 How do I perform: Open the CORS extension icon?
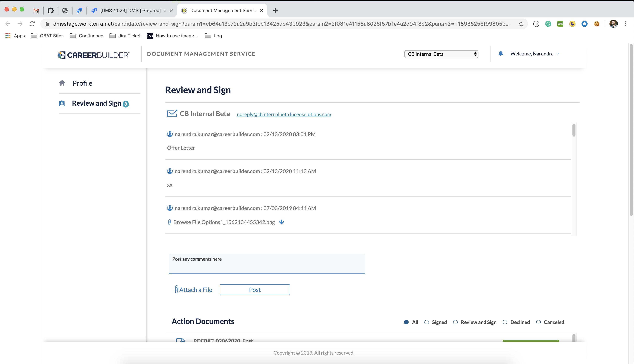[x=560, y=24]
